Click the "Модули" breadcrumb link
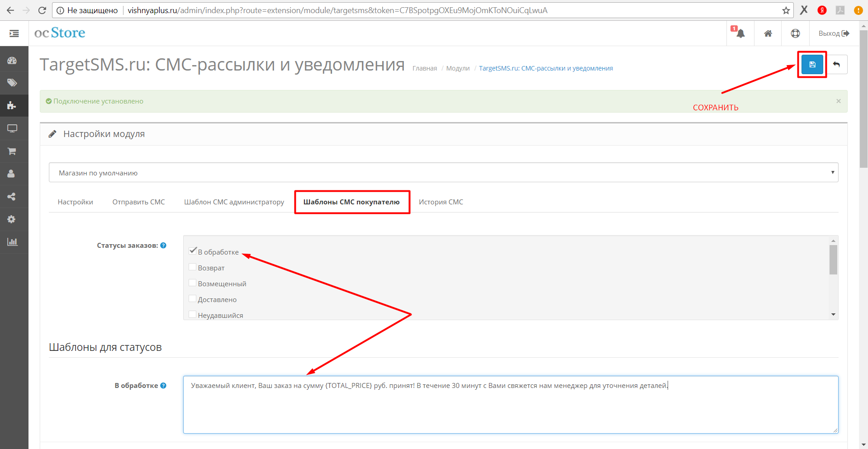Image resolution: width=868 pixels, height=449 pixels. tap(458, 68)
